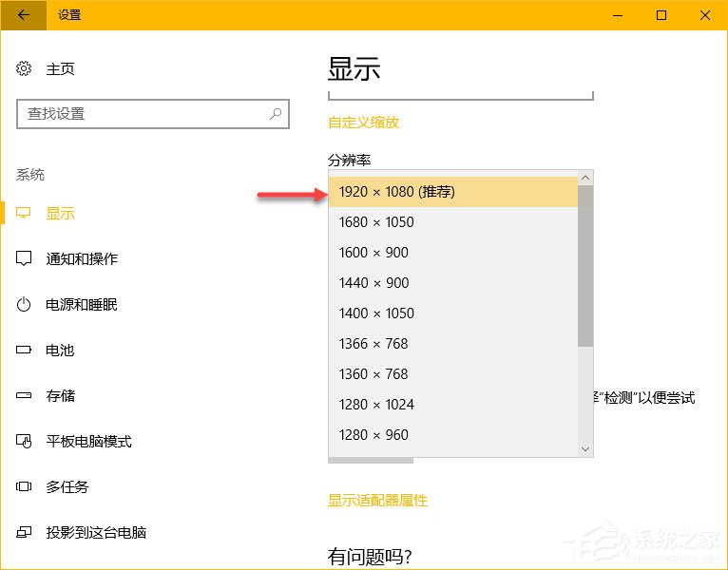Open 存储 settings
This screenshot has width=728, height=570.
pyautogui.click(x=61, y=396)
